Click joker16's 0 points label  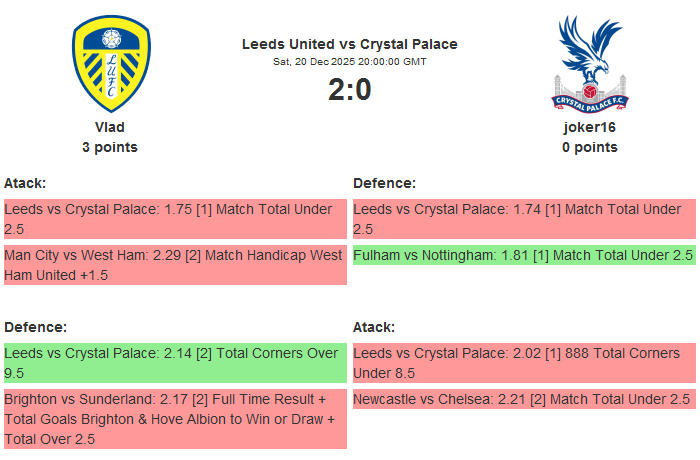click(589, 147)
